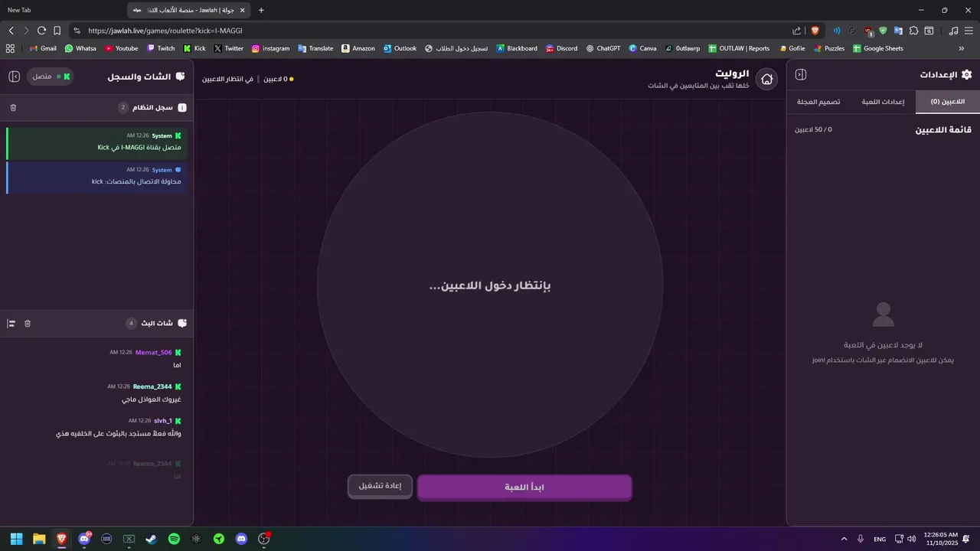Clear شات البث messages with its trash icon

click(x=28, y=324)
